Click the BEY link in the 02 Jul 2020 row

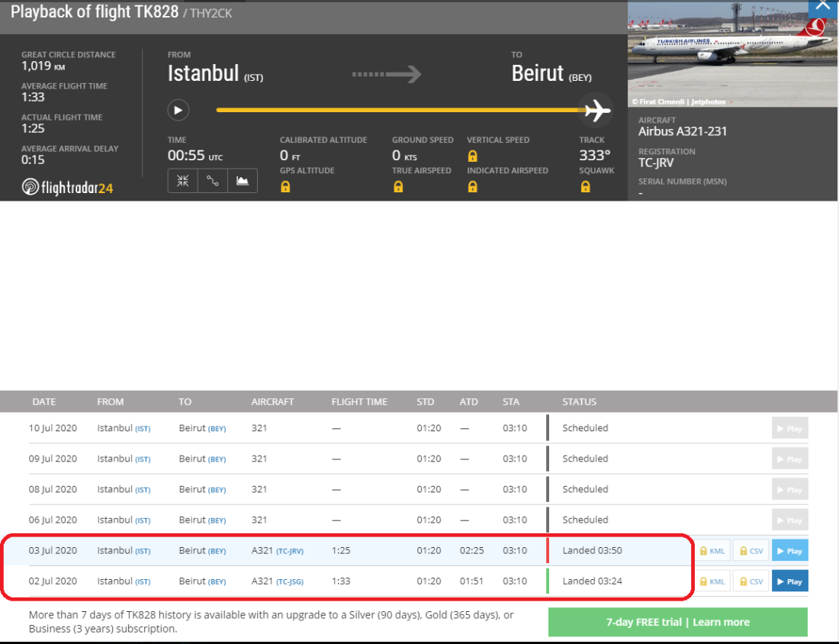217,582
